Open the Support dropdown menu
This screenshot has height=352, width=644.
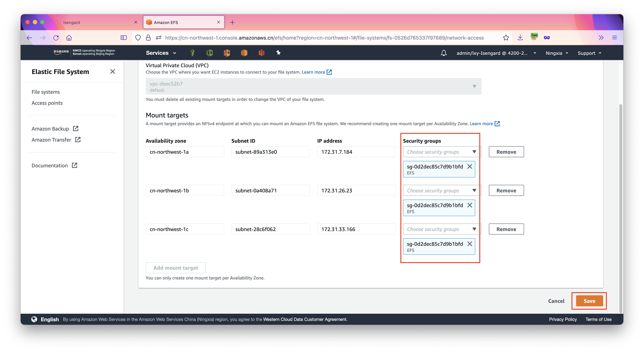[589, 53]
